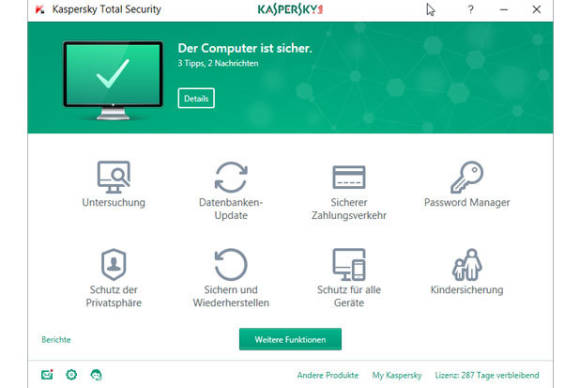Open Sichern und Wiederherstellen icon
580x388 pixels.
[231, 264]
